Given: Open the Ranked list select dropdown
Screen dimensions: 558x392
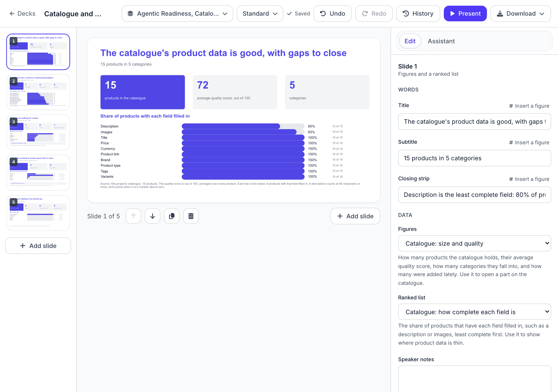Looking at the screenshot, I should [474, 312].
